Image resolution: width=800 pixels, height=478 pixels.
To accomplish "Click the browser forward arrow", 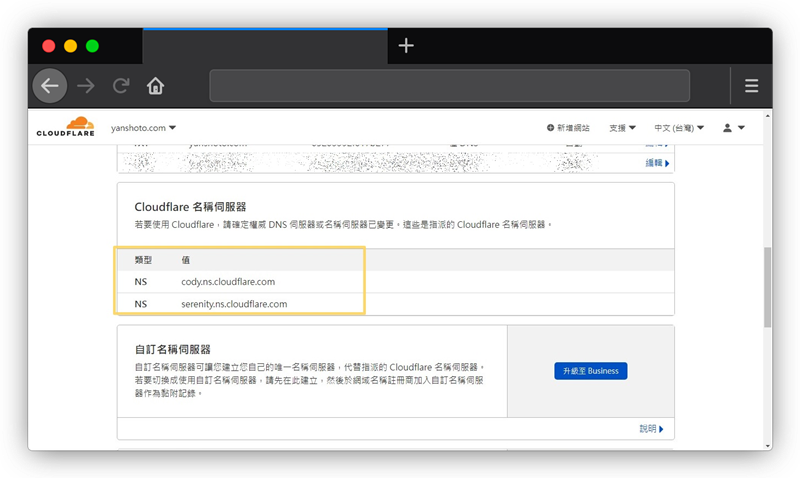I will 86,86.
